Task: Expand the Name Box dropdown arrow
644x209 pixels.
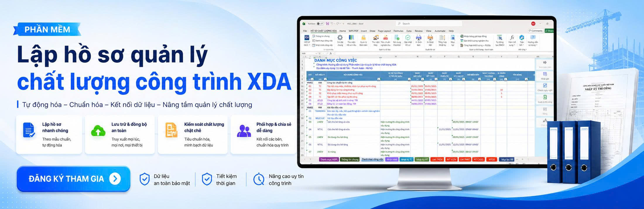Action: pyautogui.click(x=316, y=53)
